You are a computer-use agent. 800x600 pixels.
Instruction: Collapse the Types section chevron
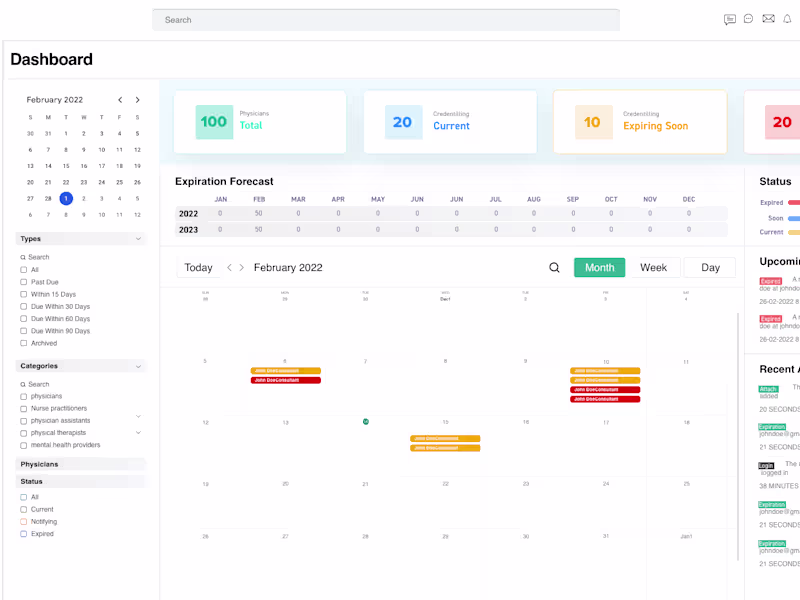tap(138, 239)
